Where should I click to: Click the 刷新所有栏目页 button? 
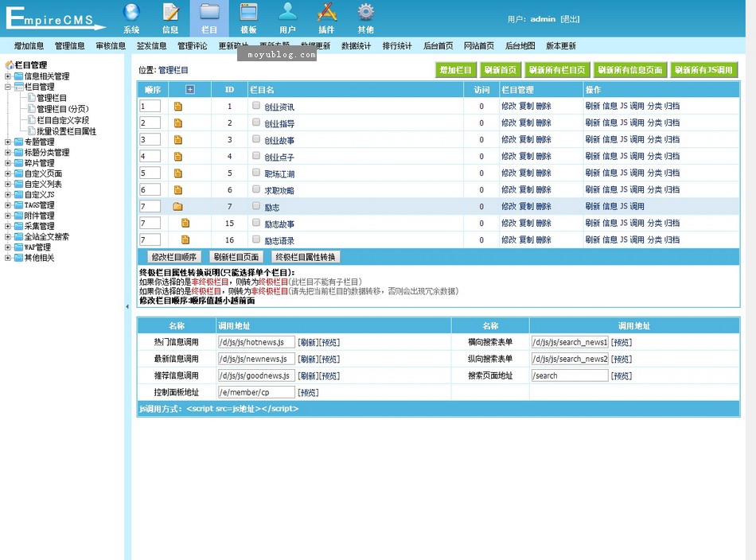tap(557, 70)
